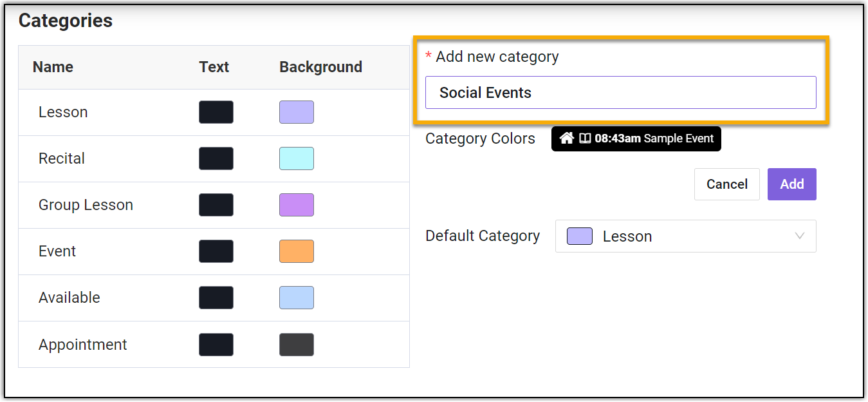Open the Default Category dropdown
Screen dimensions: 868x402
685,236
